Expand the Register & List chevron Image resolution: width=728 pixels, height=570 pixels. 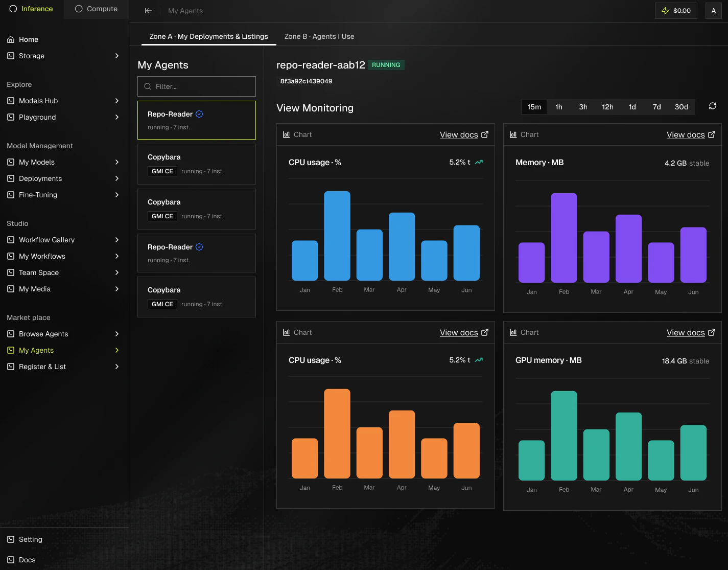click(117, 367)
